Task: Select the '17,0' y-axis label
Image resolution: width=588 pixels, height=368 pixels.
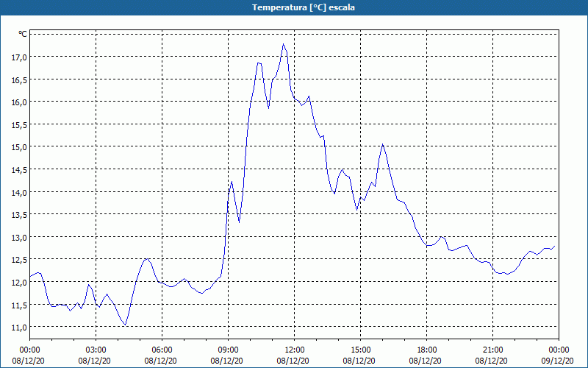Action: 20,57
